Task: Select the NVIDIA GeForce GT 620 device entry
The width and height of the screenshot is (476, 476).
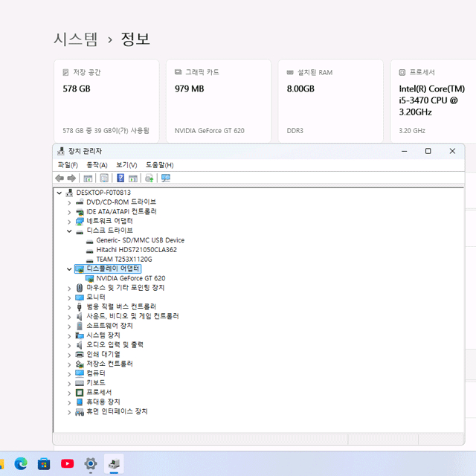Action: coord(131,278)
